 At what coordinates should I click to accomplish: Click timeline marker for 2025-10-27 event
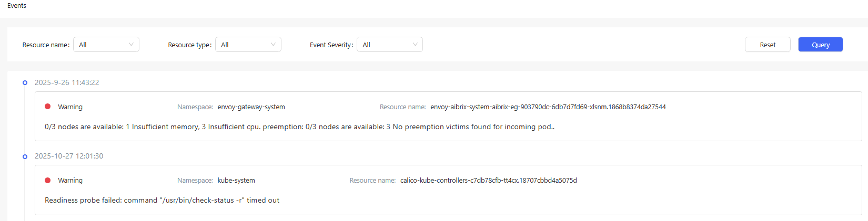click(25, 156)
